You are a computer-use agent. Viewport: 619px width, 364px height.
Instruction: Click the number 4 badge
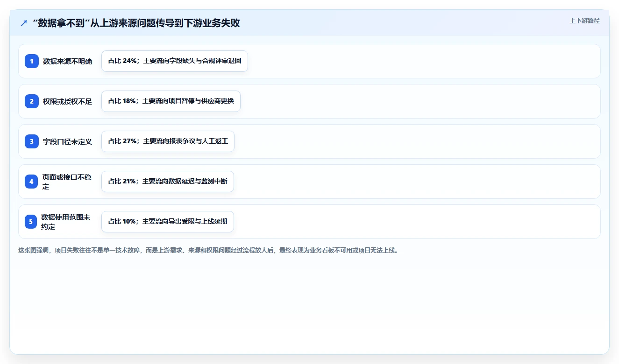[32, 182]
